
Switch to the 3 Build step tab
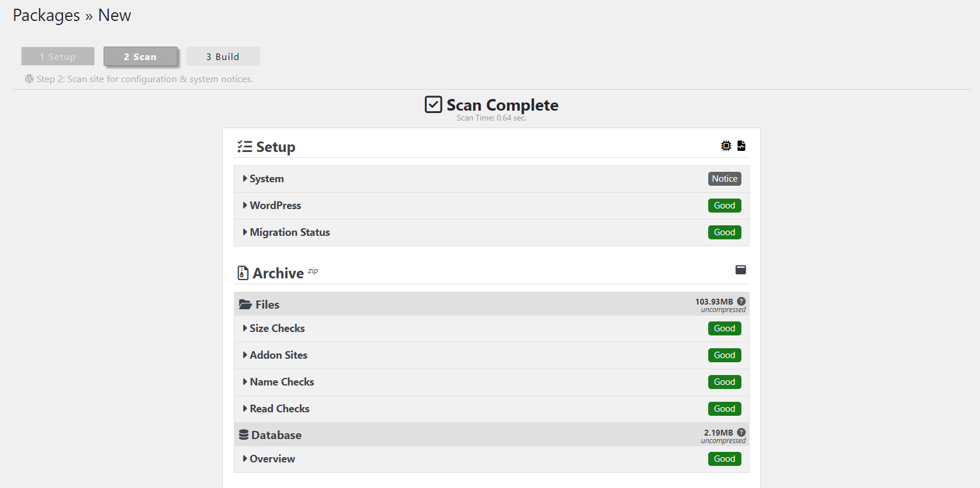(223, 56)
